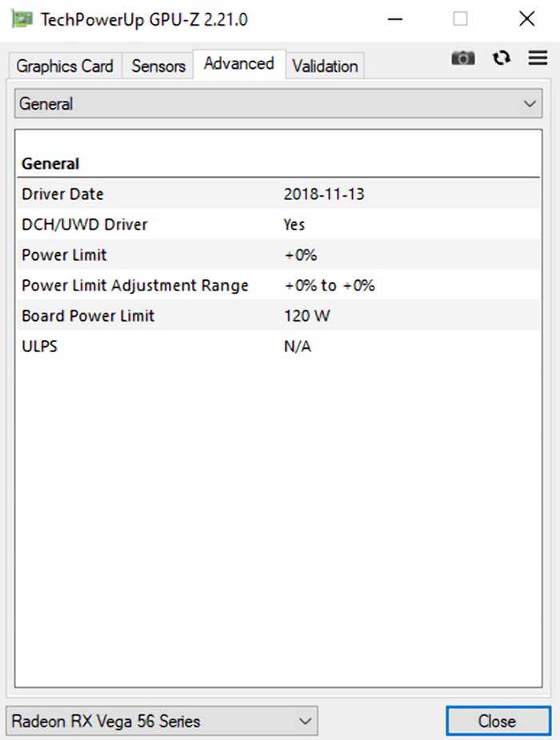Switch to the Graphics Card tab
The image size is (560, 740).
pyautogui.click(x=63, y=66)
